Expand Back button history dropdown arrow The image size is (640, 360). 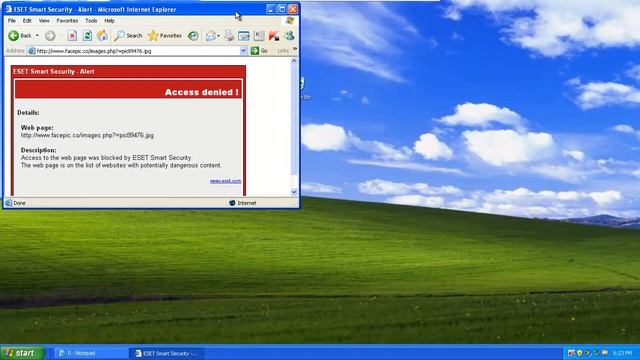[x=37, y=36]
